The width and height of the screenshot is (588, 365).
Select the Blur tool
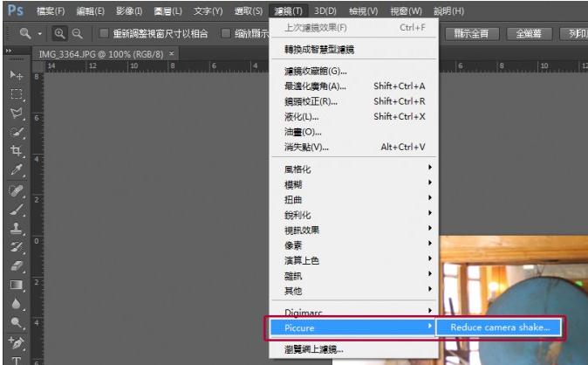[16, 303]
